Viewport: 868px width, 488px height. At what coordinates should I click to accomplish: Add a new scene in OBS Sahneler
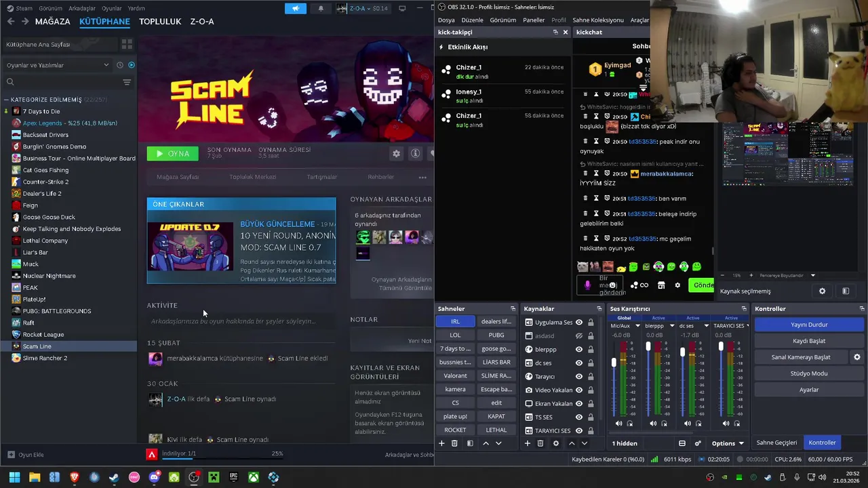click(441, 443)
